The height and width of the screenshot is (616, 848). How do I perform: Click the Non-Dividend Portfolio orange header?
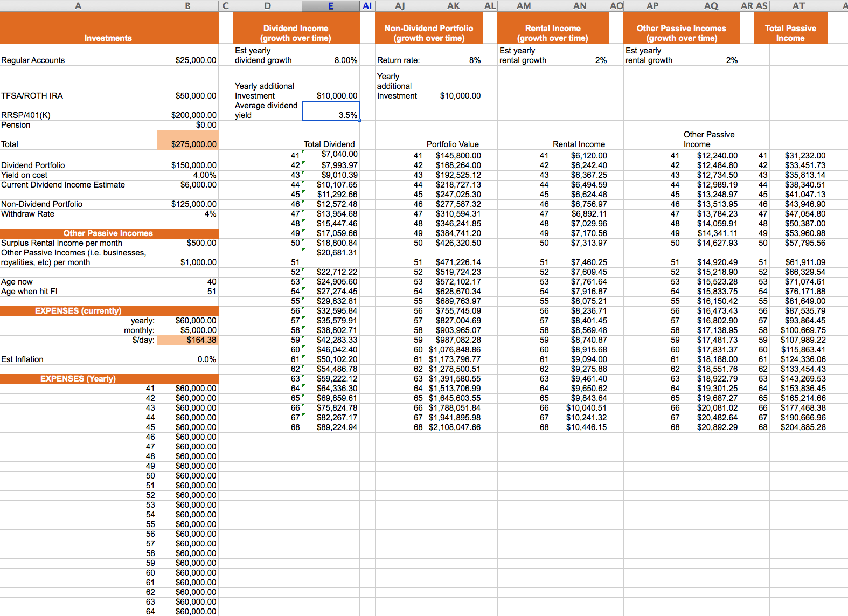tap(429, 28)
